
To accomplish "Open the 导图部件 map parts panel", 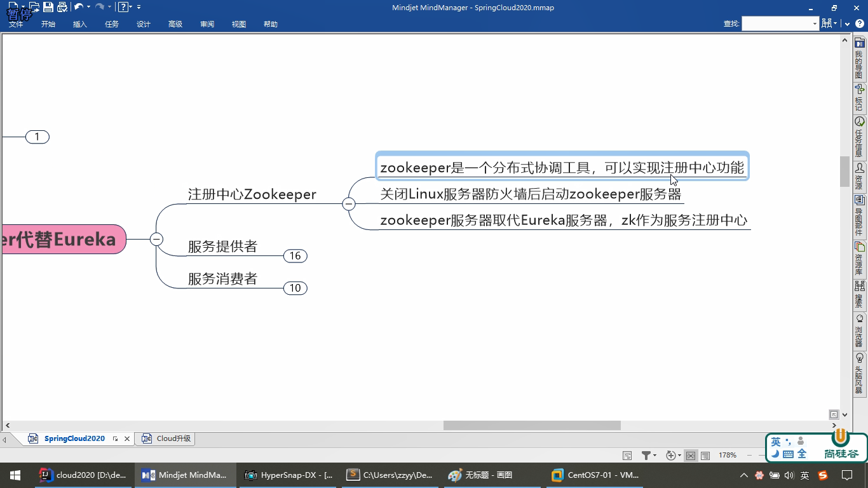I will coord(859,215).
